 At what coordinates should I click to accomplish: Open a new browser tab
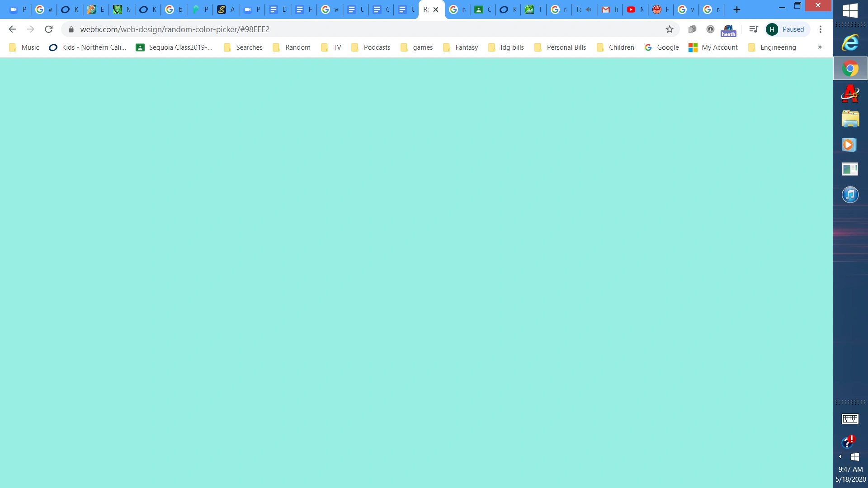click(x=737, y=9)
